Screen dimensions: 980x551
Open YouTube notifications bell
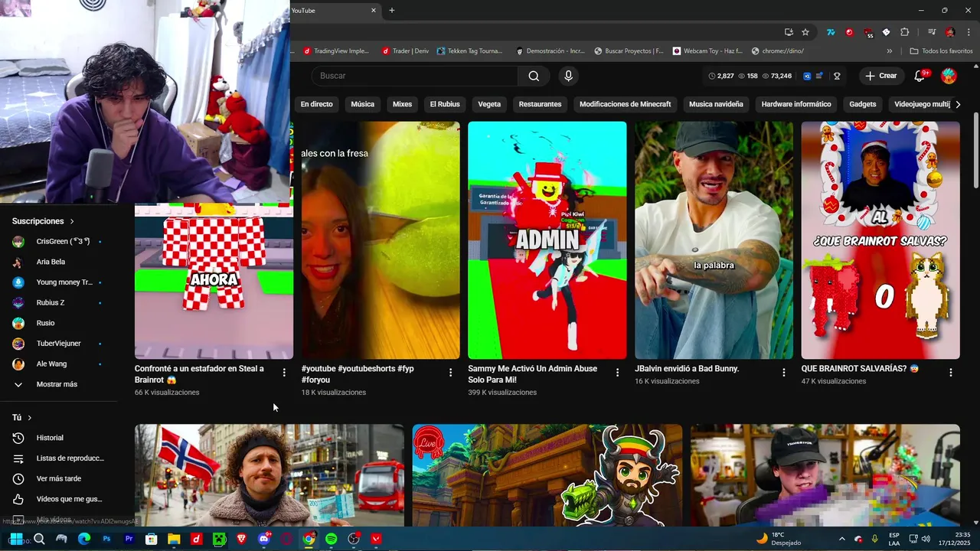pyautogui.click(x=921, y=76)
